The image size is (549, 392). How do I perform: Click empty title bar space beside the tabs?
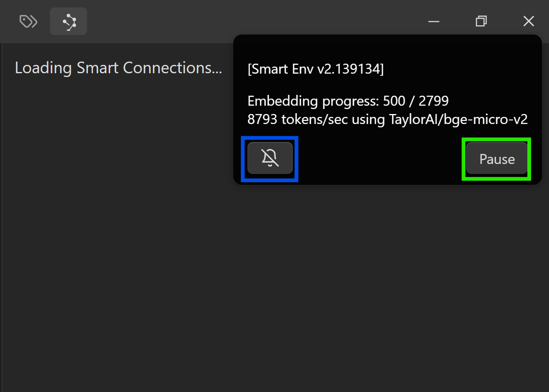[250, 21]
